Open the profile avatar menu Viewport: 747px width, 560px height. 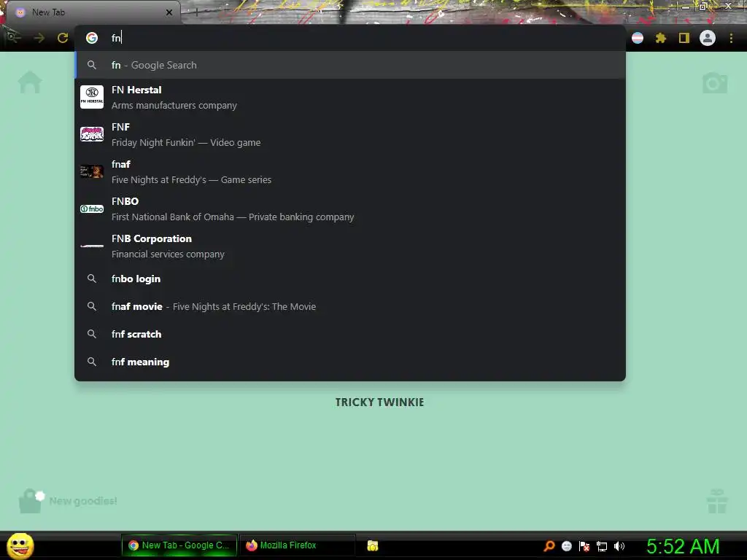(708, 38)
